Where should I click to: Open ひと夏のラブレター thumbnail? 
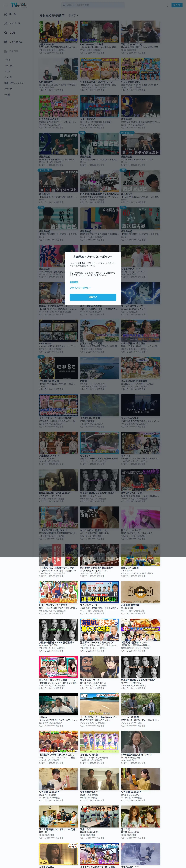[x=141, y=256]
